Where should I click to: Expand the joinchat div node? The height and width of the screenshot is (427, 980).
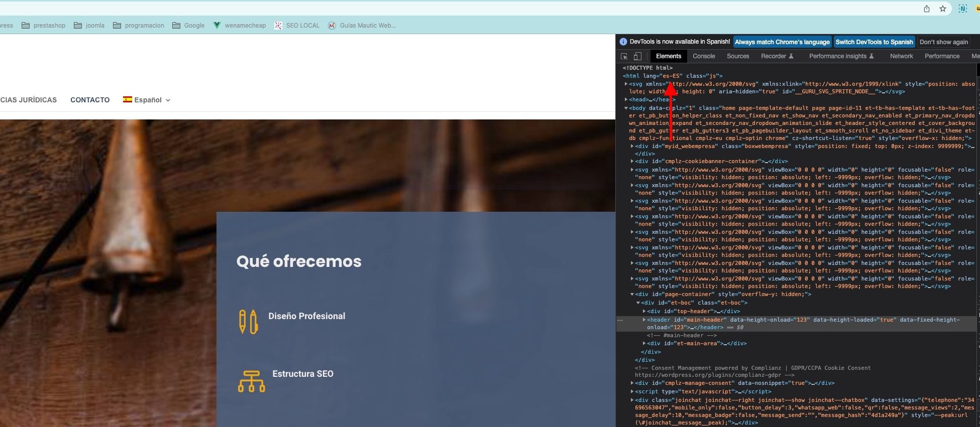click(632, 400)
